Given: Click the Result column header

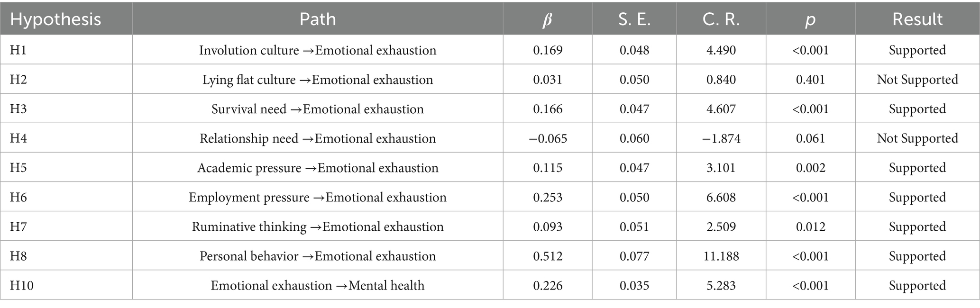Looking at the screenshot, I should 917,19.
